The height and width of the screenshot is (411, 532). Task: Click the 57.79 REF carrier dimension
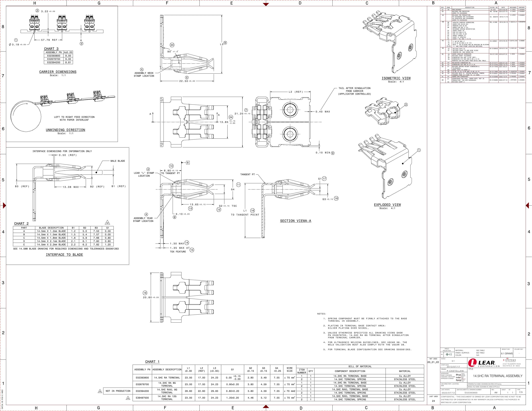point(49,40)
